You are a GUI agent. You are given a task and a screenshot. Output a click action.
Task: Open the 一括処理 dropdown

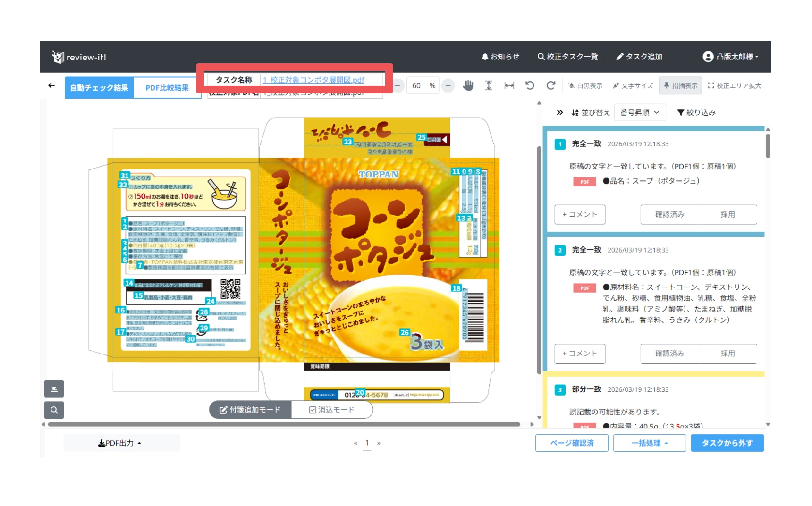pyautogui.click(x=649, y=443)
